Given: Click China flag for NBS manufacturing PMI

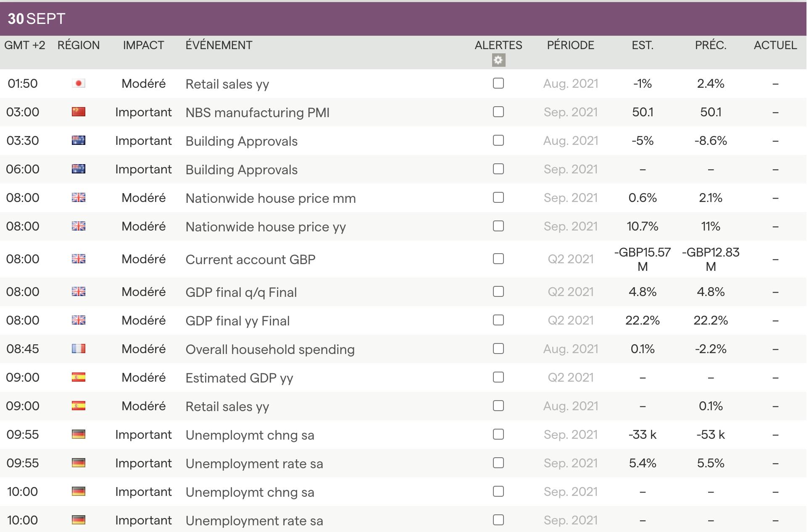Looking at the screenshot, I should 79,112.
